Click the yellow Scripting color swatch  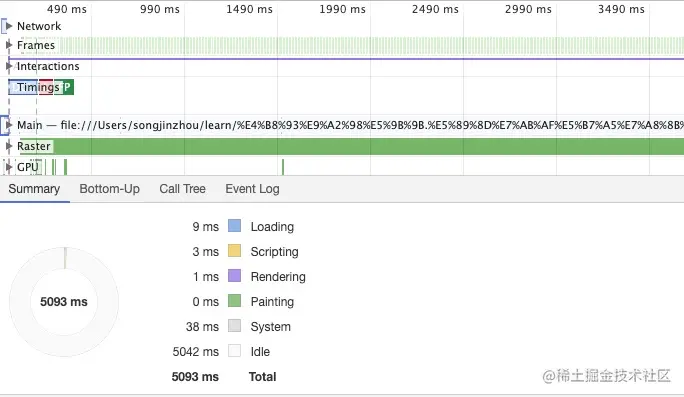[x=234, y=251]
